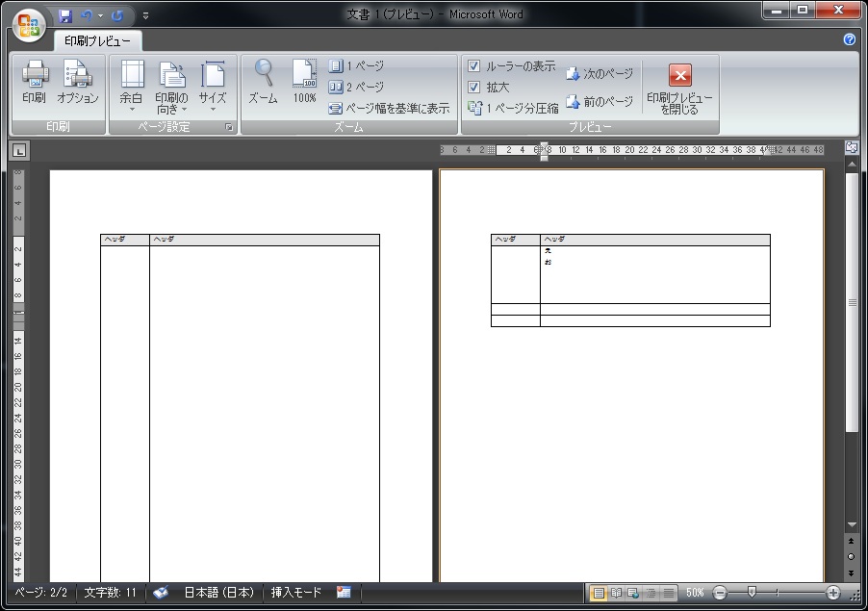The width and height of the screenshot is (868, 611).
Task: Switch to print layout view in status bar
Action: 599,593
